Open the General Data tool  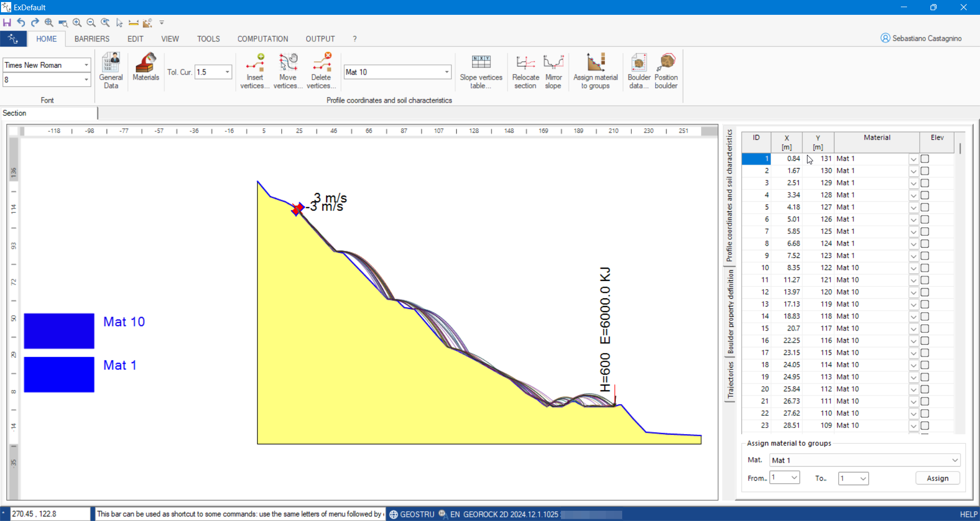(x=111, y=70)
